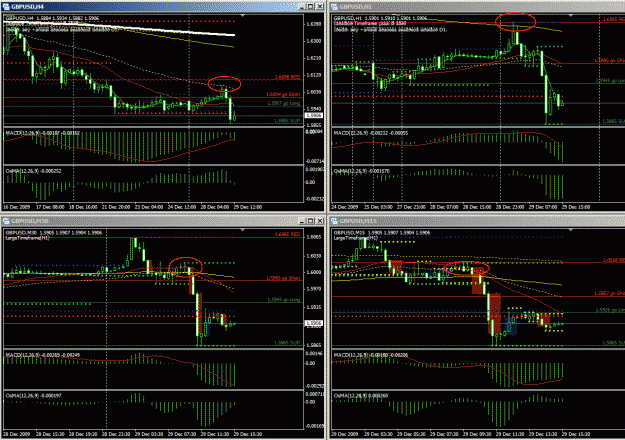Select the OsMA(12,26,9) label in M15 window
625x440 pixels.
point(361,395)
